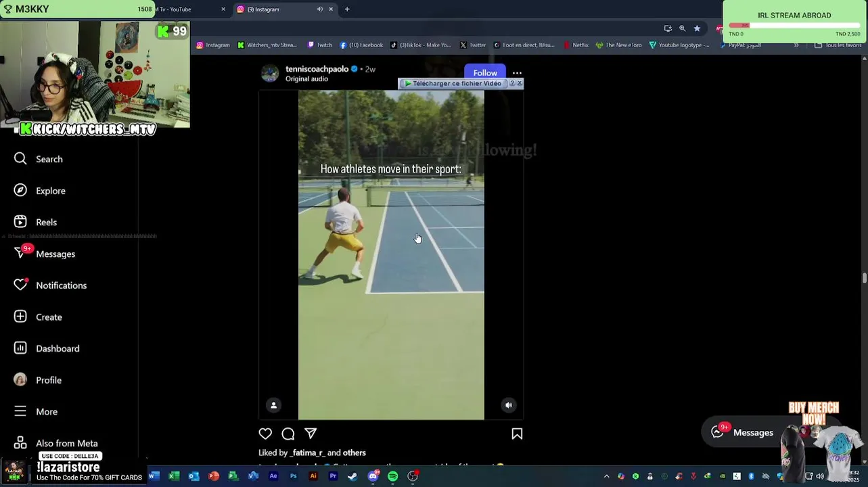Open After Effects from the taskbar

273,476
